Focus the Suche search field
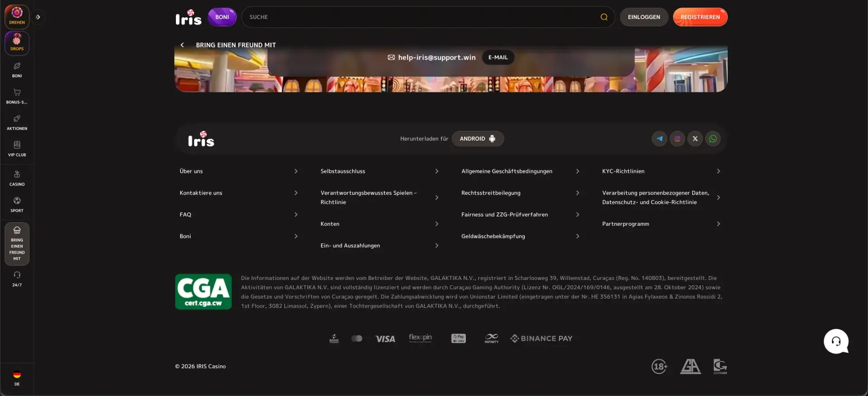 (428, 17)
